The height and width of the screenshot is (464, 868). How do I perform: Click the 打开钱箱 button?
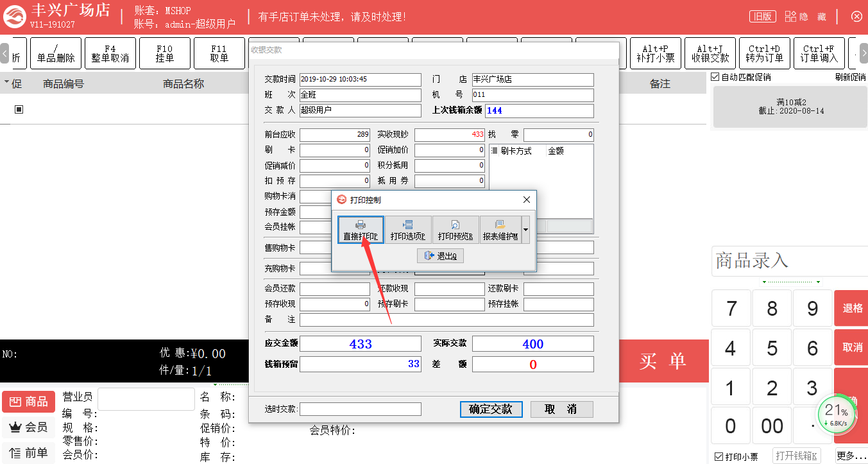(x=797, y=456)
